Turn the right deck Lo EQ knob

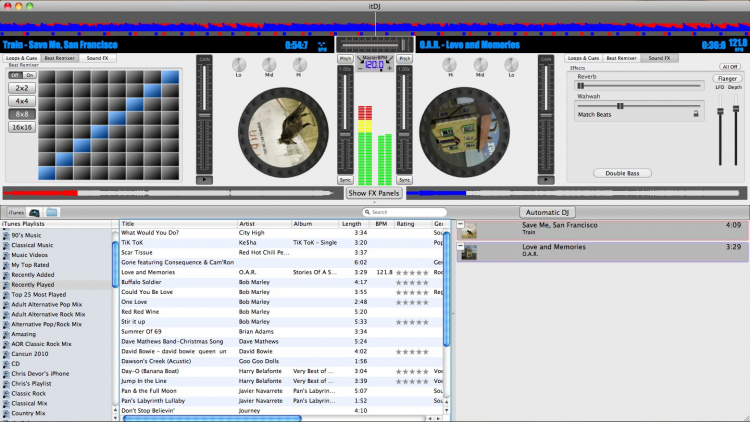511,64
